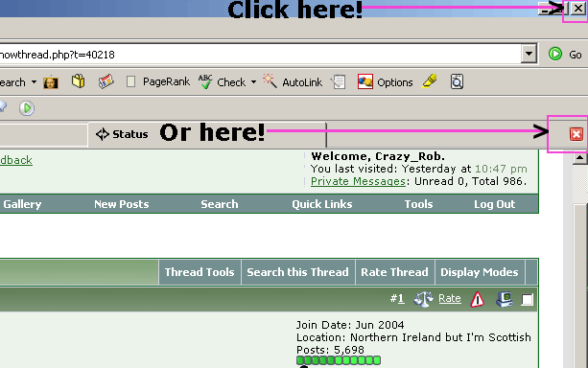Click the shopping bag toolbar icon
This screenshot has width=588, height=368.
(78, 81)
